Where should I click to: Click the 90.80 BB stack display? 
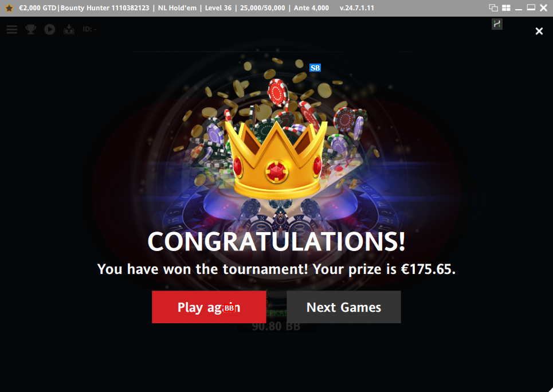pyautogui.click(x=276, y=326)
